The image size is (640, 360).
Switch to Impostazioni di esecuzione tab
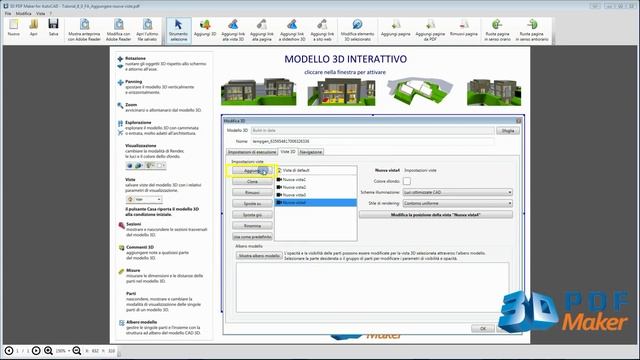click(x=252, y=152)
